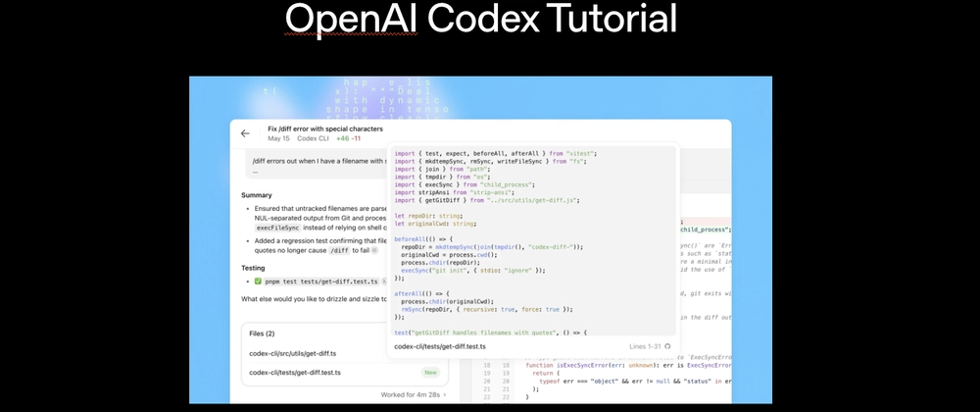Go back using the left arrow icon
Screen dimensions: 980x412
tap(245, 133)
